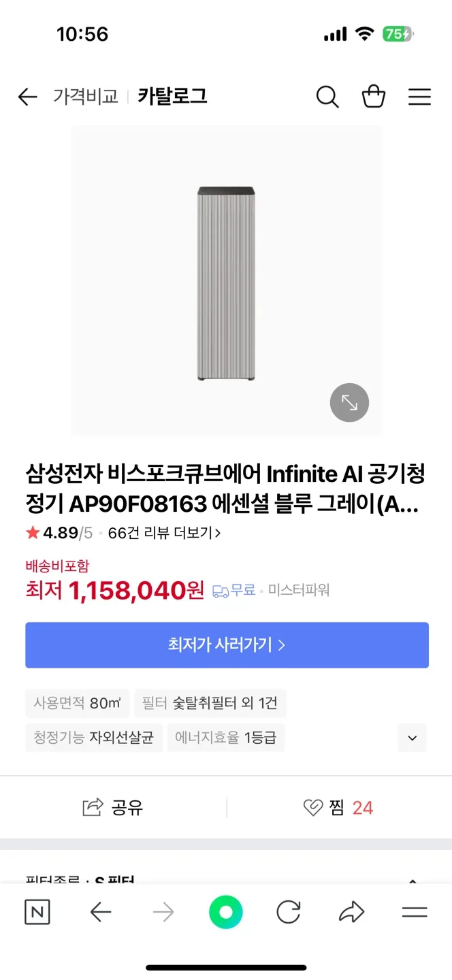Tap the Naver N home icon
Screen dimensions: 452x980
click(37, 912)
